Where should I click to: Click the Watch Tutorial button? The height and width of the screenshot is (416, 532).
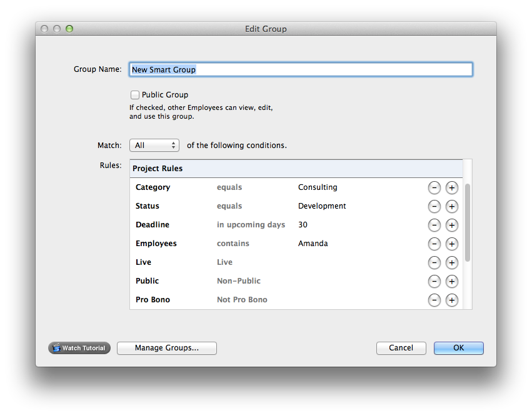click(79, 348)
